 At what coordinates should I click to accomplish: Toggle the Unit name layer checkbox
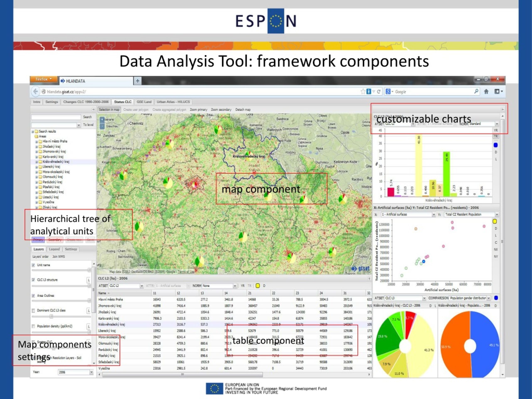33,265
